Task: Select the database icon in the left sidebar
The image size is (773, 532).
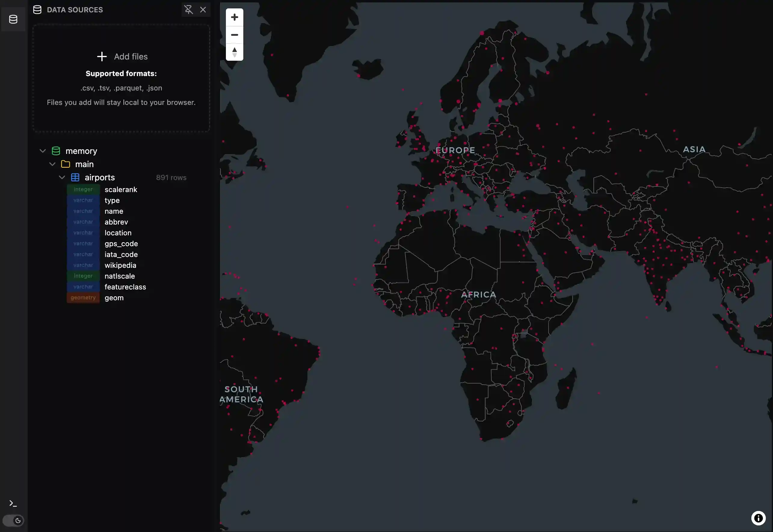Action: [x=13, y=19]
